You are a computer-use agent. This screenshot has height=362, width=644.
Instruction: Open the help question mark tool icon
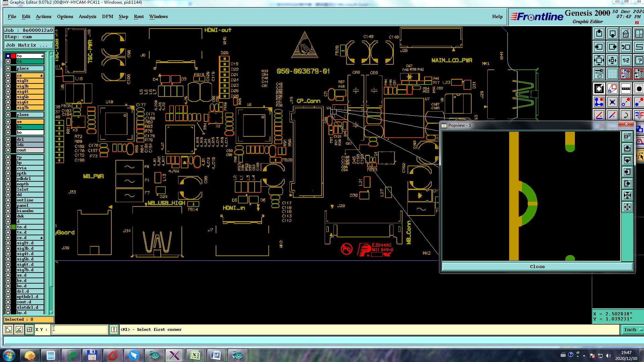click(639, 61)
